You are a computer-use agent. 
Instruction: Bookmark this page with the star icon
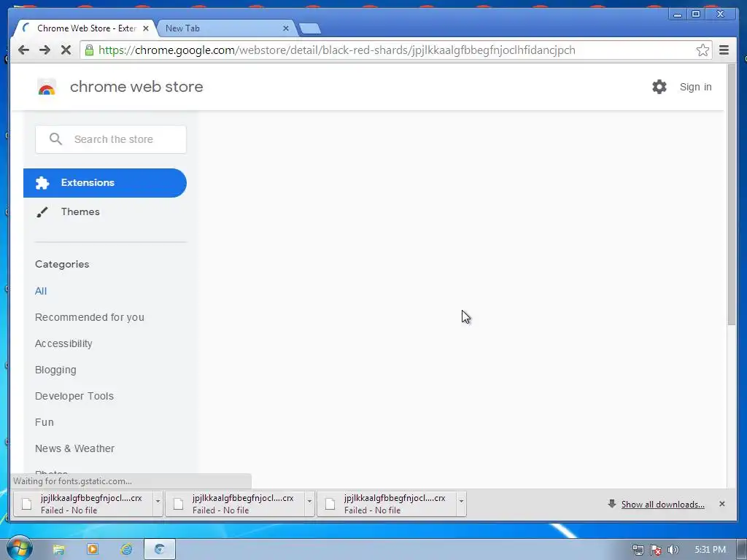point(703,50)
